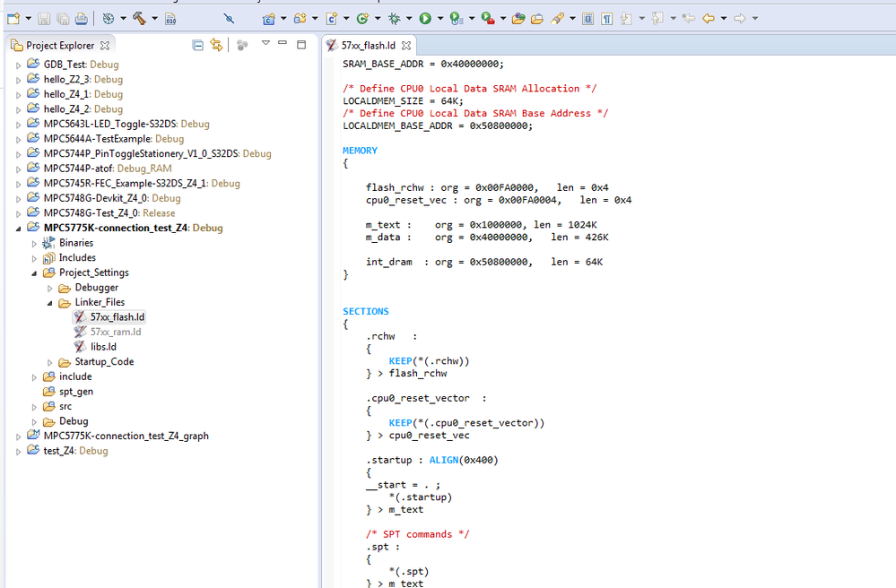Close the Project Explorer view

pyautogui.click(x=105, y=45)
